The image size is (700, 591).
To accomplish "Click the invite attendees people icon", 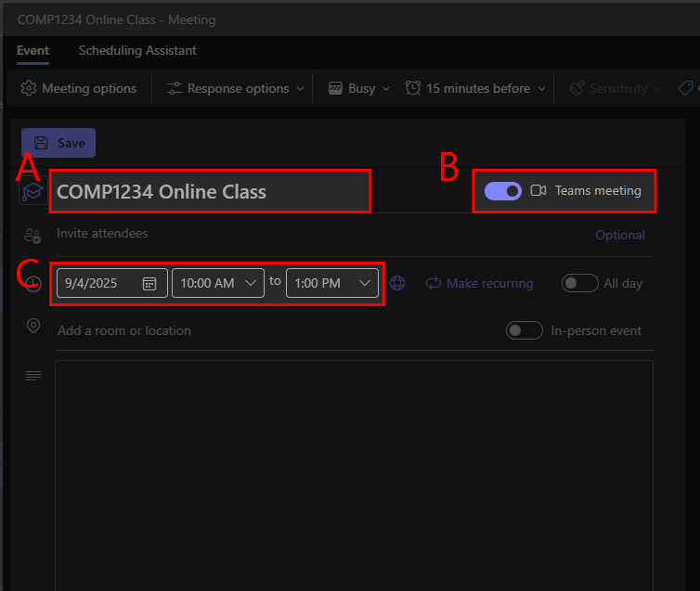I will click(33, 236).
